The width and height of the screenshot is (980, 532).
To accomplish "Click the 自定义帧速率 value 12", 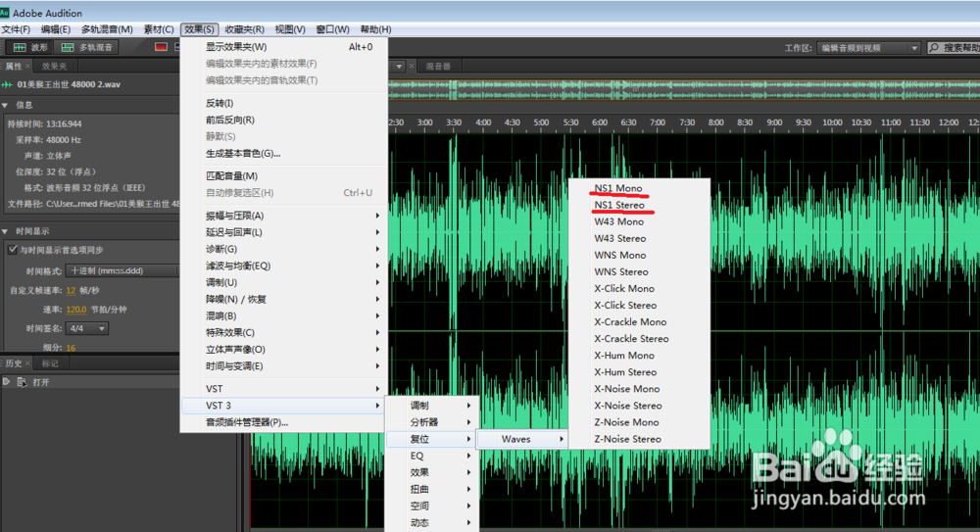I will [71, 290].
